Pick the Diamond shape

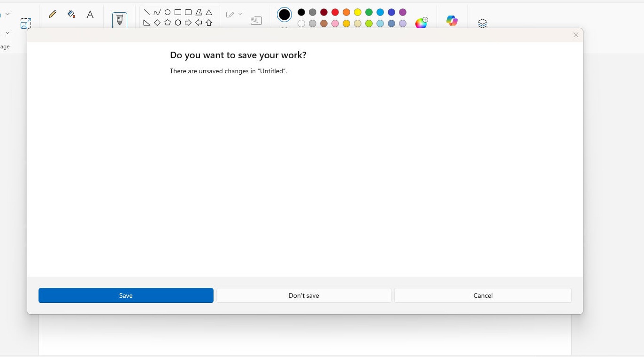pyautogui.click(x=157, y=23)
